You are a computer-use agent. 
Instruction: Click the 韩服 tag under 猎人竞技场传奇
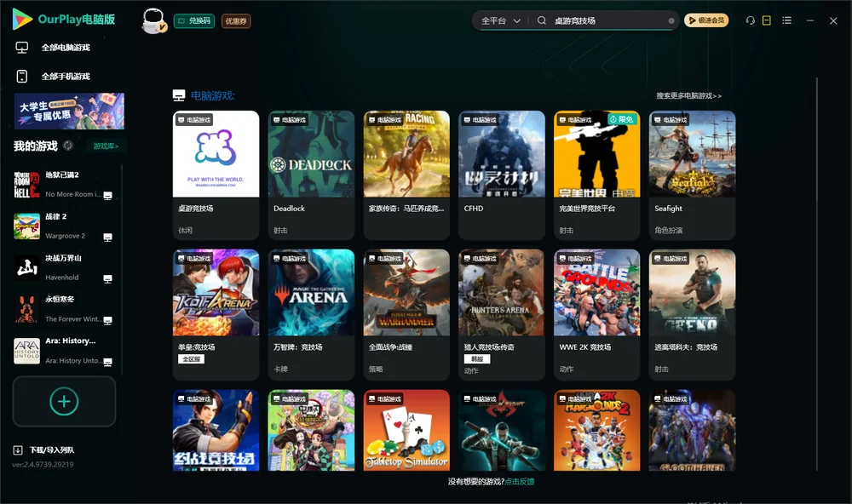click(x=477, y=359)
